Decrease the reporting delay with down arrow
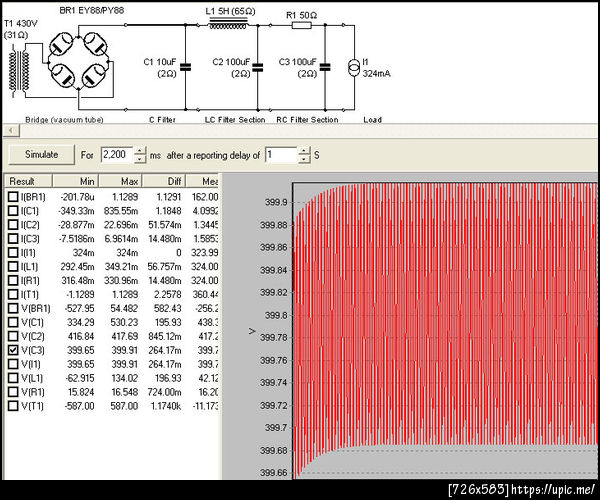This screenshot has width=600, height=500. point(304,159)
